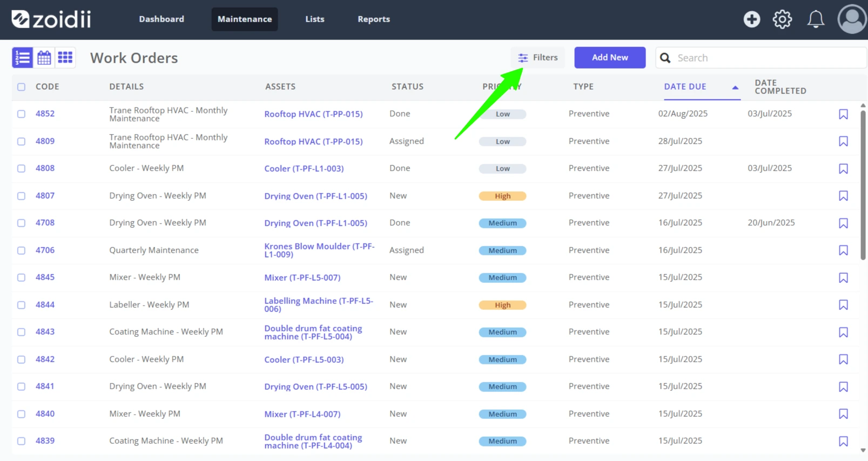Bookmark work order 4852
The height and width of the screenshot is (461, 868).
tap(843, 114)
